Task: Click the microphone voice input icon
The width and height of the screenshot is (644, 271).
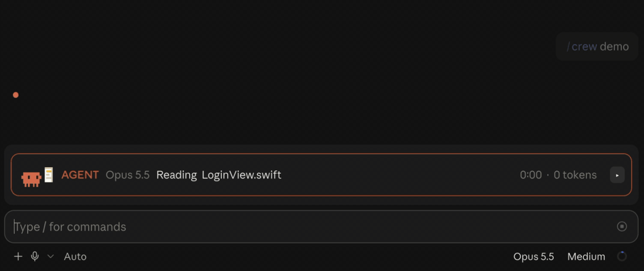Action: point(35,256)
